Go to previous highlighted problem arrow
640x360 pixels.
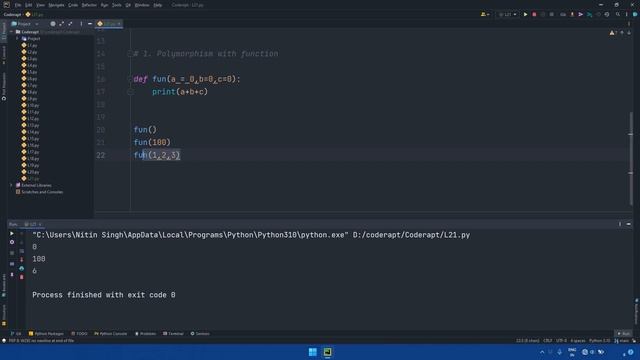(x=622, y=33)
